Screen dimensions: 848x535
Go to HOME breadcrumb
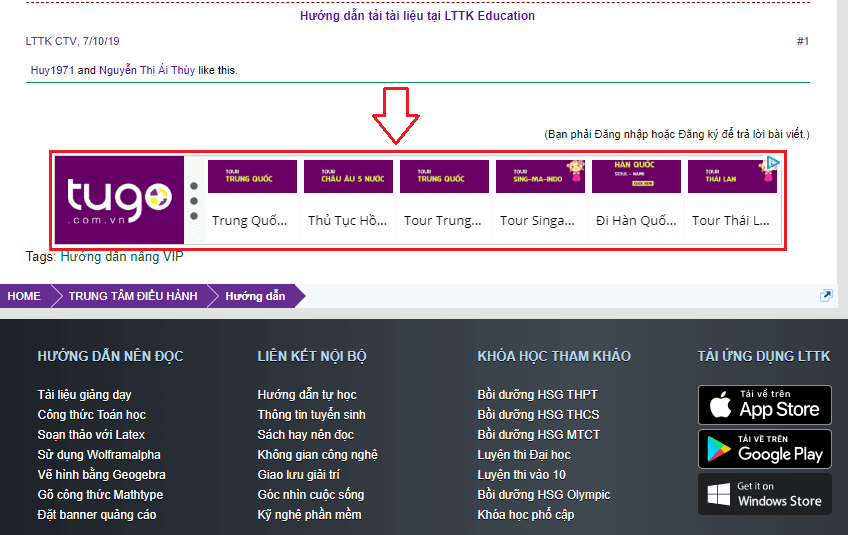point(24,296)
